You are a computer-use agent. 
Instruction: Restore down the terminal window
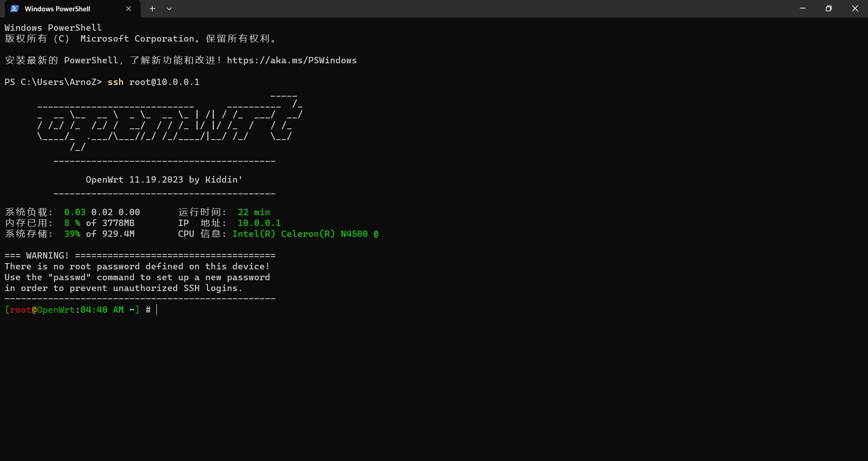(829, 9)
